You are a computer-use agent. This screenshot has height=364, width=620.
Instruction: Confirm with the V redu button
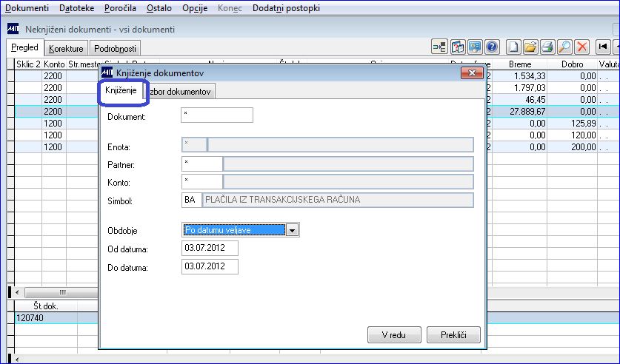[394, 335]
